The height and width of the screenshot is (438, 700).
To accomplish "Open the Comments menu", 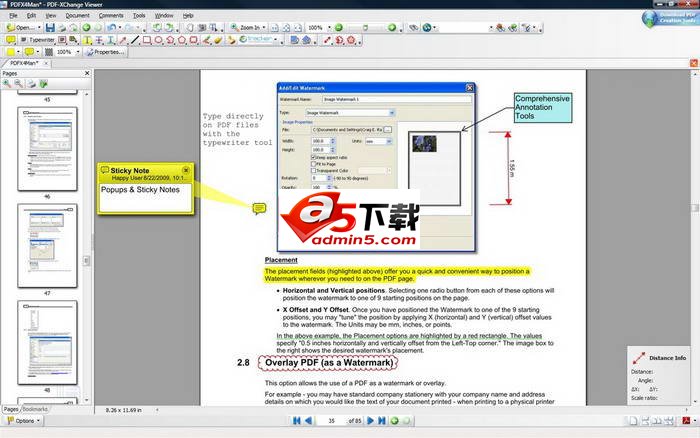I will [111, 16].
